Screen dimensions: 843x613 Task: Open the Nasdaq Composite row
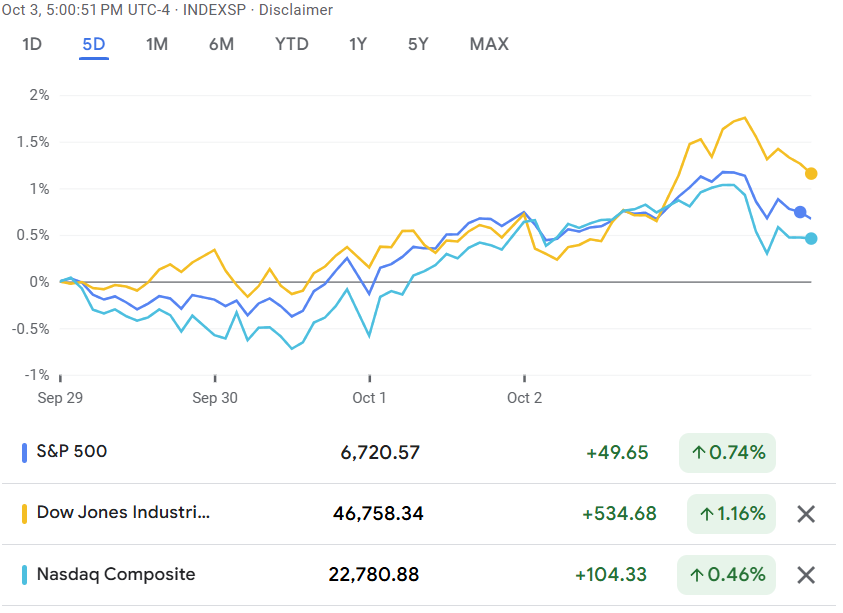[x=116, y=574]
